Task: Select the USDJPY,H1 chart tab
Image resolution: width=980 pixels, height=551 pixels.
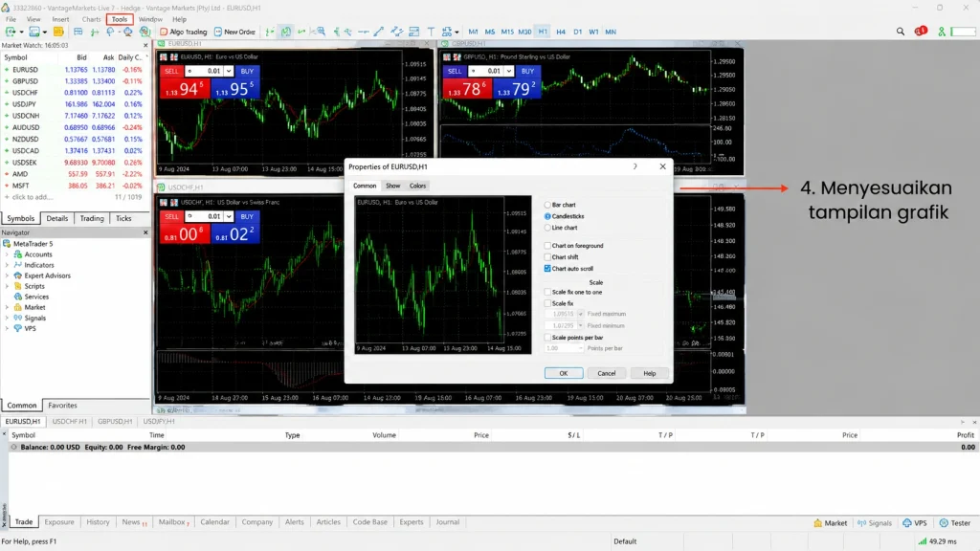Action: (x=159, y=422)
